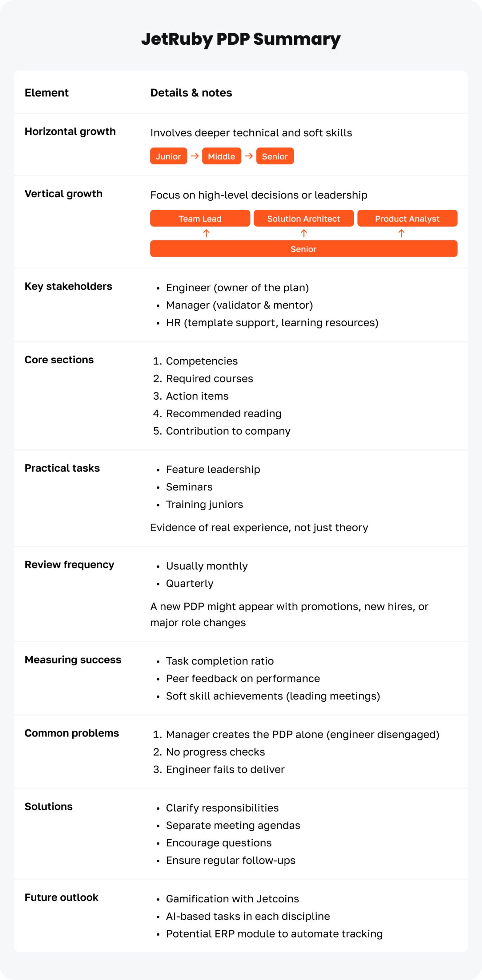Viewport: 482px width, 980px height.
Task: Click the arrow between Junior and Middle
Action: [194, 156]
